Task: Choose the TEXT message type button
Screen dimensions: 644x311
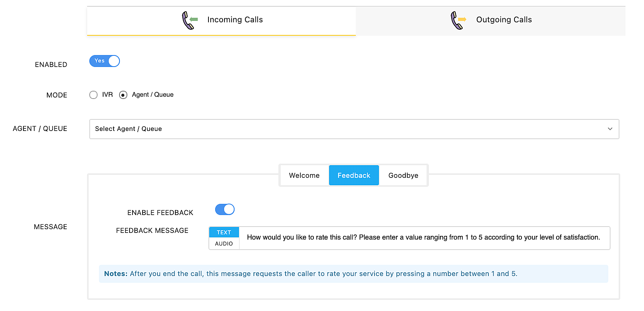Action: tap(224, 233)
